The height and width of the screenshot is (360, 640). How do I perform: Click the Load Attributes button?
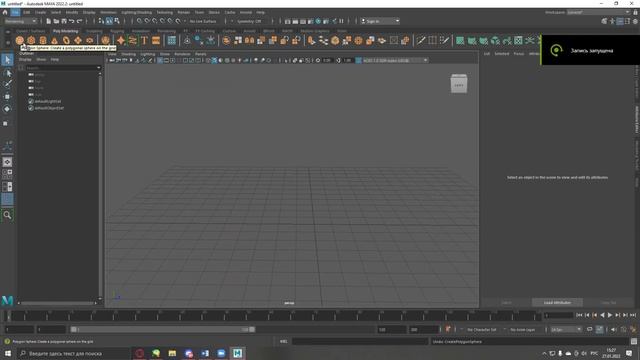pyautogui.click(x=557, y=302)
